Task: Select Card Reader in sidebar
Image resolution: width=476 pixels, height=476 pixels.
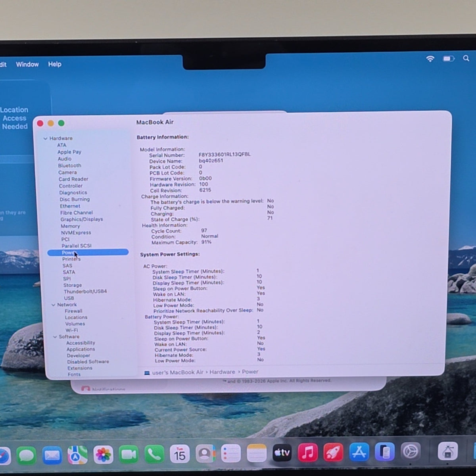Action: 73,179
